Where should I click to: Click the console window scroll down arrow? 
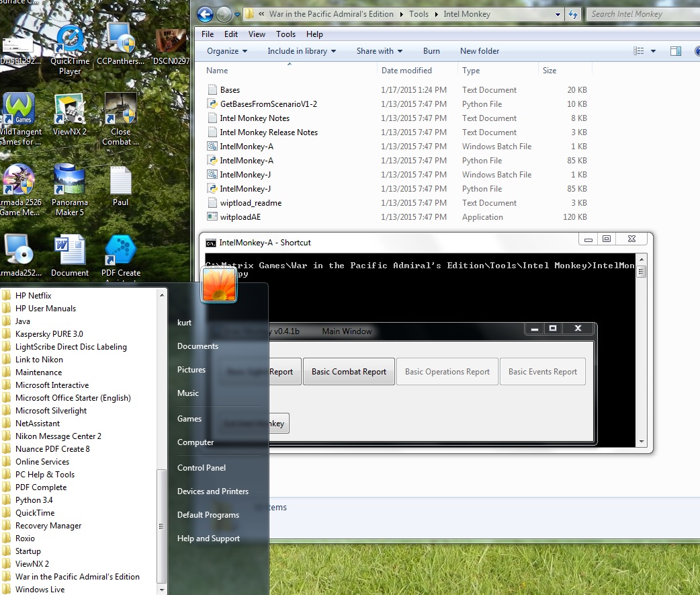[641, 441]
